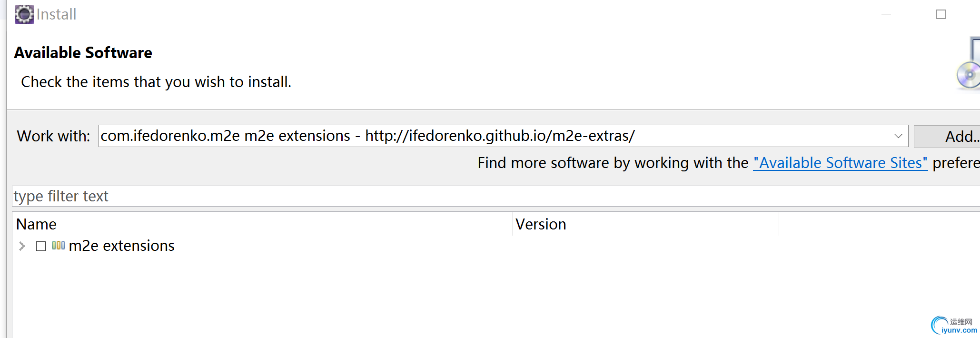Click the empty column header after Version

coord(880,224)
